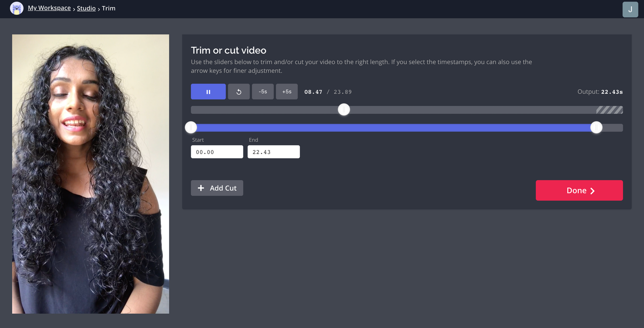Click the blue selected trim range bar
The height and width of the screenshot is (328, 644).
click(393, 128)
